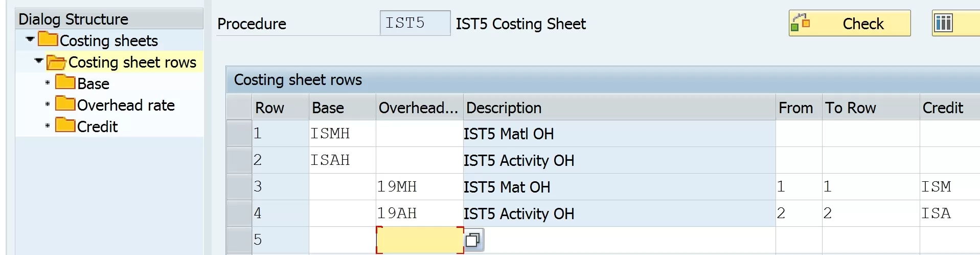This screenshot has width=980, height=255.
Task: Select row 1 using its row selector
Action: [x=239, y=134]
